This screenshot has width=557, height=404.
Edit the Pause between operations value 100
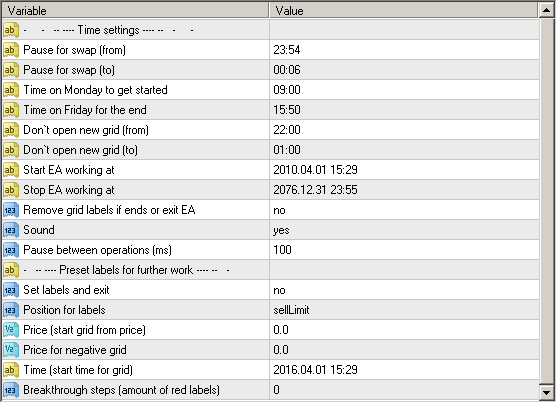point(404,250)
